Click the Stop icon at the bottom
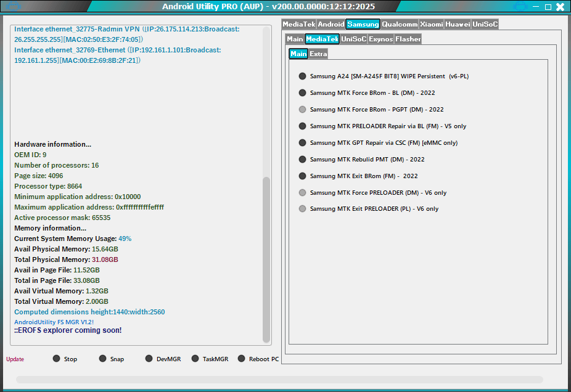571x392 pixels. (x=57, y=359)
